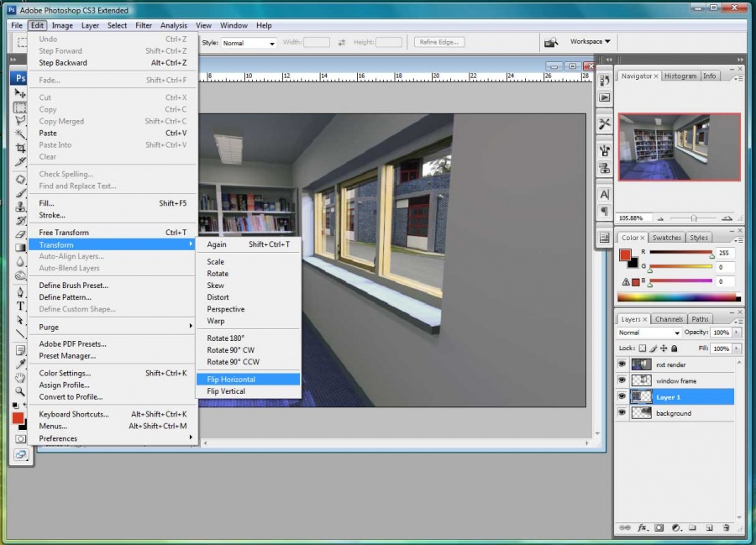Click the delete layer trash icon
Screen dimensions: 756x545
coord(726,527)
